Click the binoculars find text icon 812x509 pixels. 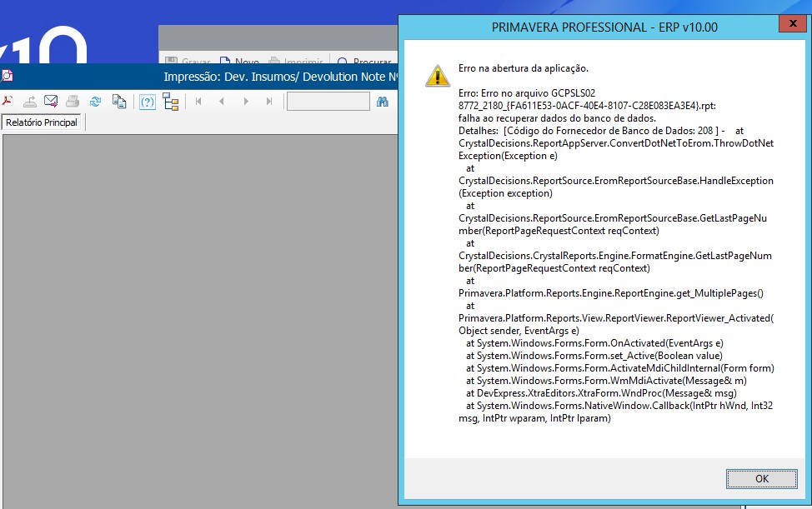pyautogui.click(x=383, y=102)
